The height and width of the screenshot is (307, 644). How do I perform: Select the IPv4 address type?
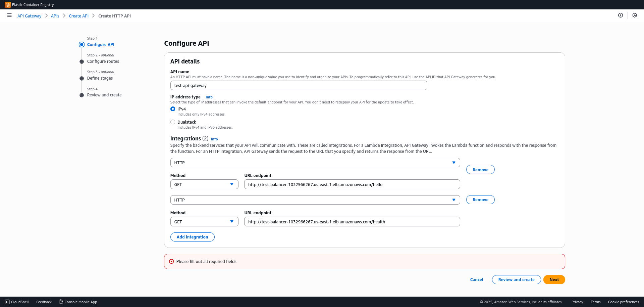[172, 108]
